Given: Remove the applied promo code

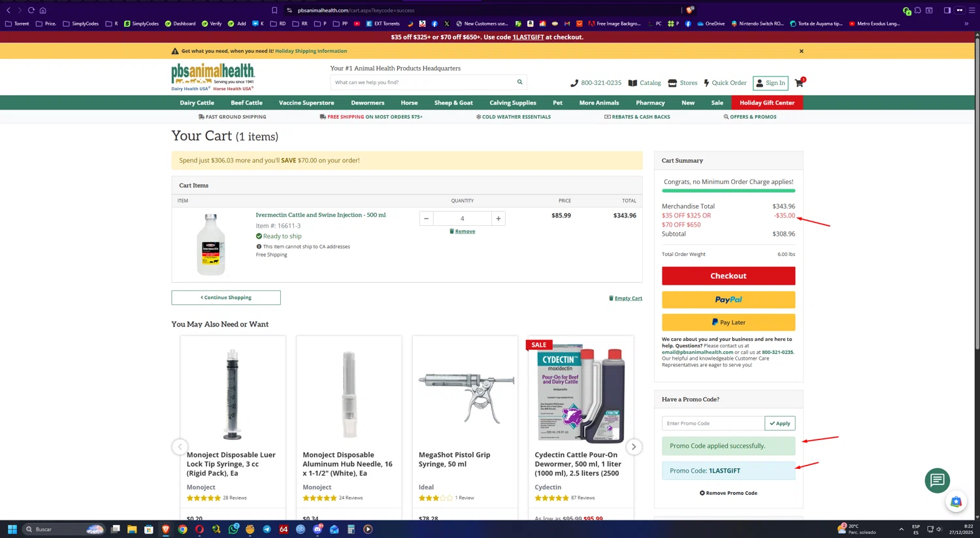Looking at the screenshot, I should coord(728,494).
